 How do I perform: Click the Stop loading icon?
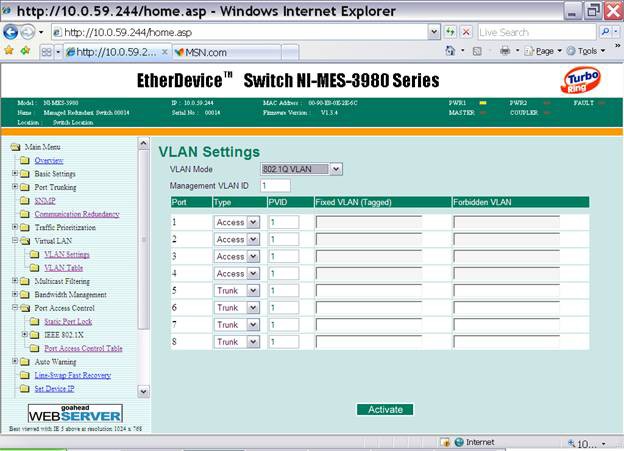pos(465,32)
